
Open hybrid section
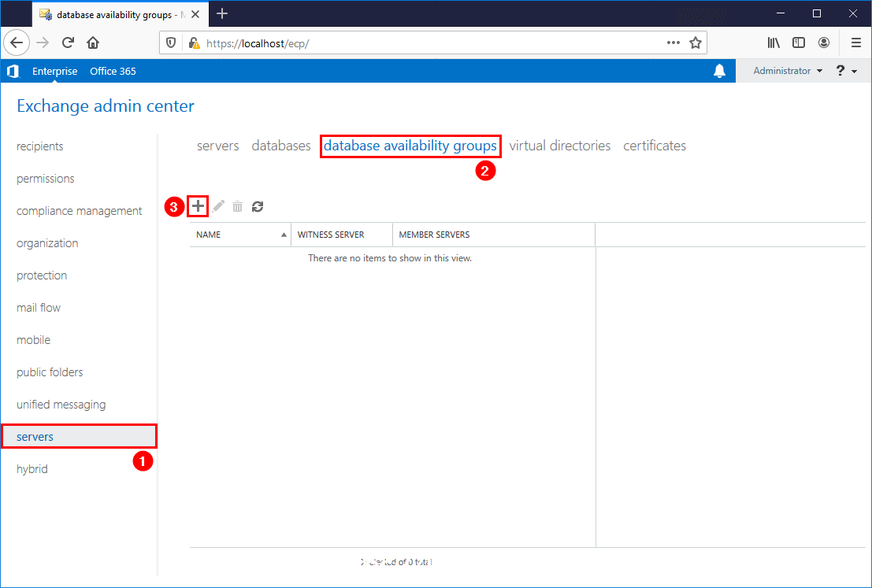click(x=32, y=468)
